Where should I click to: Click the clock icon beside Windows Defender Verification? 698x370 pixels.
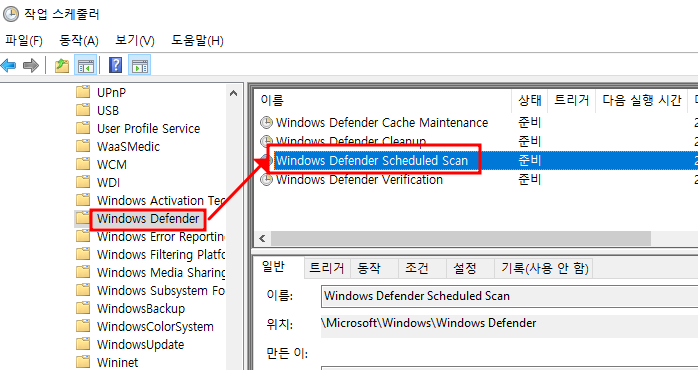coord(266,180)
